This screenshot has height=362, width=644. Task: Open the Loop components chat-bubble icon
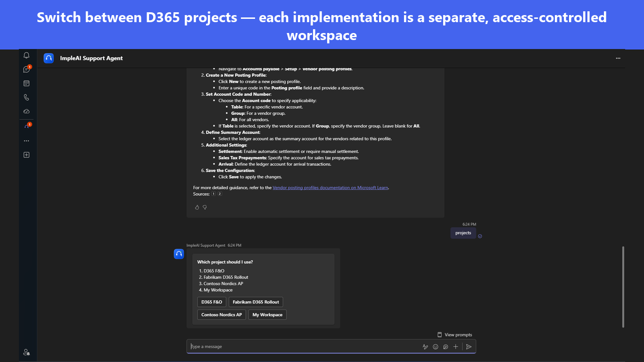(446, 346)
